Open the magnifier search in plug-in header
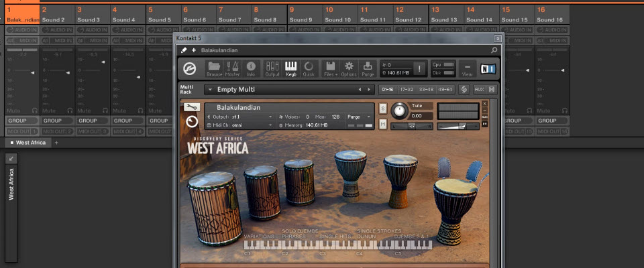 [x=494, y=50]
